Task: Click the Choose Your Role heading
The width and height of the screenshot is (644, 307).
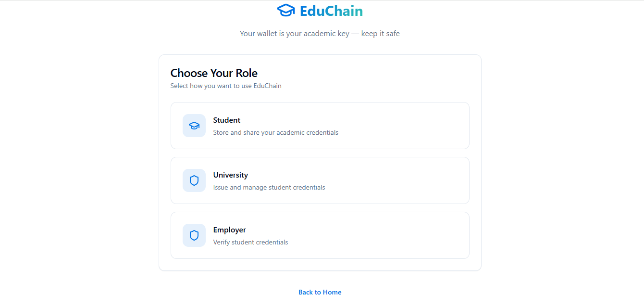Action: coord(214,73)
